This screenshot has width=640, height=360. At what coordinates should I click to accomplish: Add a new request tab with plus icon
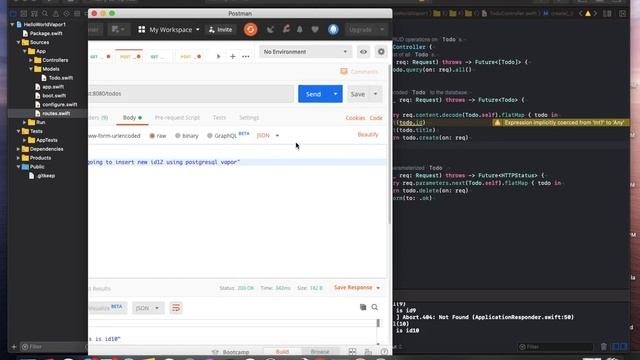click(233, 56)
